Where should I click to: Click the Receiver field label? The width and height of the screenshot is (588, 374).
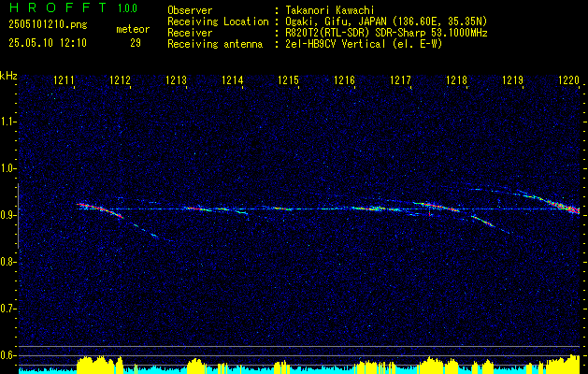pyautogui.click(x=190, y=33)
